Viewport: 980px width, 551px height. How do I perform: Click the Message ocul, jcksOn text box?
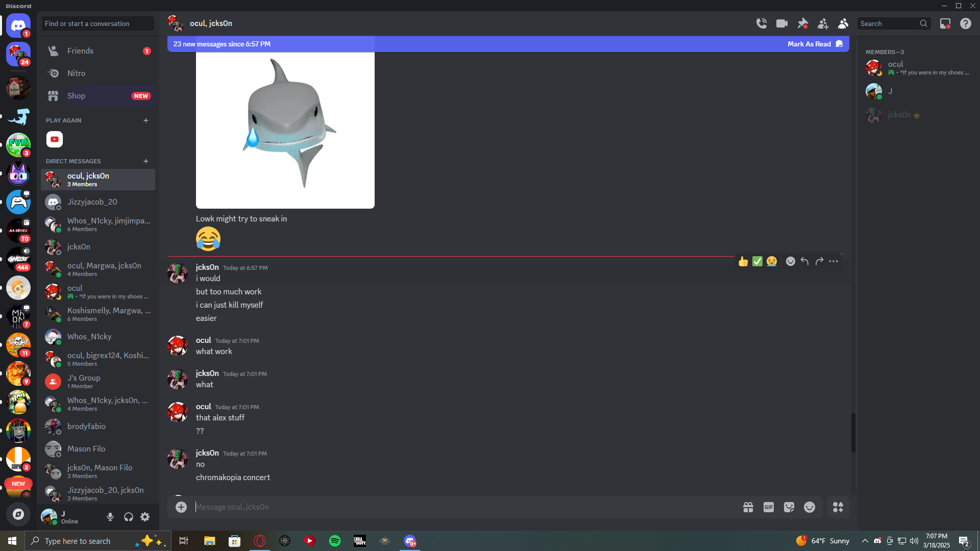pyautogui.click(x=464, y=507)
